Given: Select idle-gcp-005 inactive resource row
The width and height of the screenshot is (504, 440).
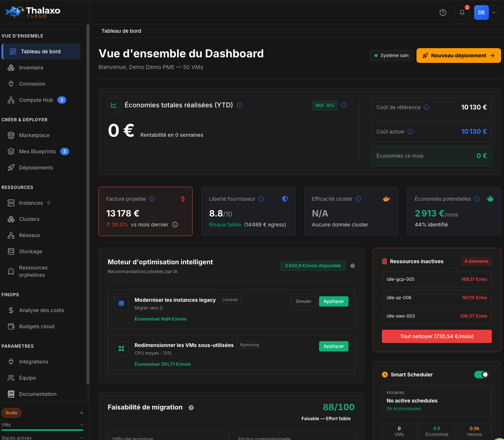Looking at the screenshot, I should click(x=437, y=279).
